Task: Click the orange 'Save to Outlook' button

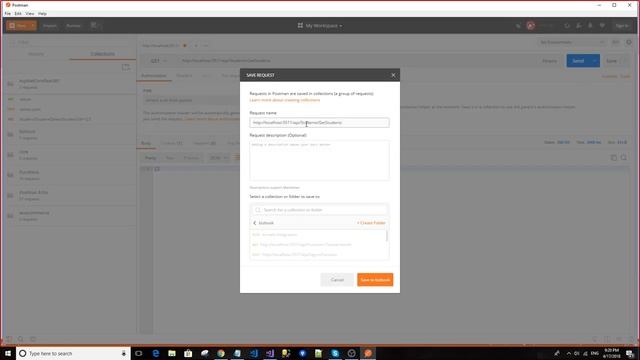Action: pos(375,280)
